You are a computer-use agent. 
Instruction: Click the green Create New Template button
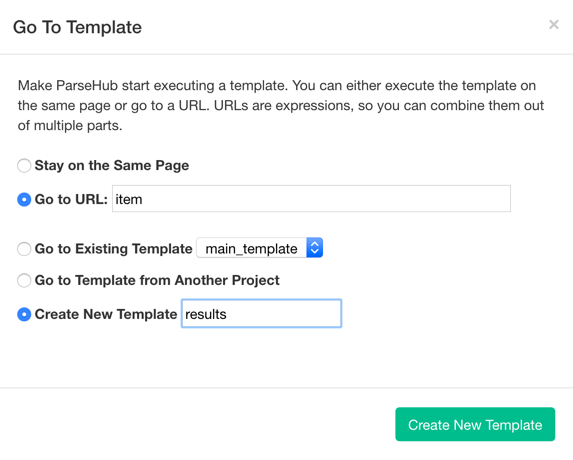coord(475,424)
